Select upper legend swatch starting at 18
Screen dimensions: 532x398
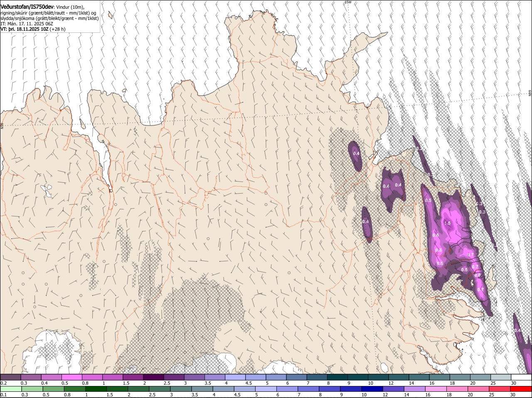coord(461,377)
